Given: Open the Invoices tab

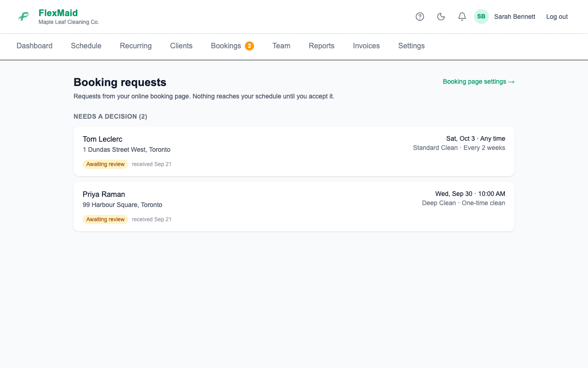Looking at the screenshot, I should (366, 46).
